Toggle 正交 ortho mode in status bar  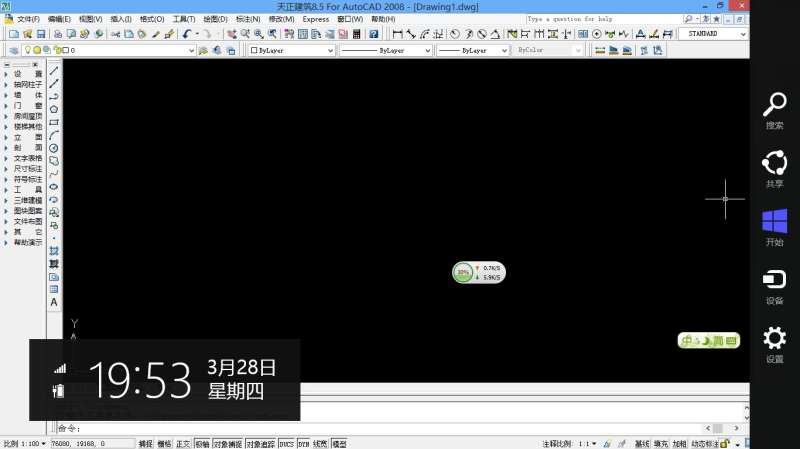tap(183, 443)
